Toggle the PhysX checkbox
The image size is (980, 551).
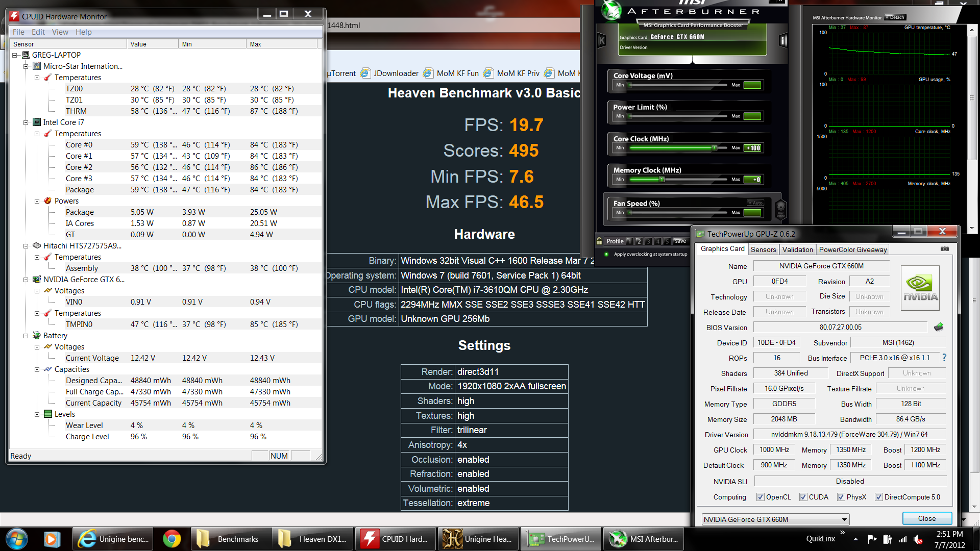(x=841, y=497)
